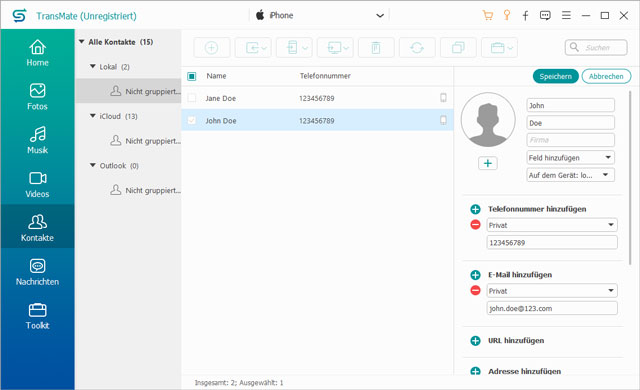
Task: Check the Jane Doe row checkbox
Action: (191, 98)
